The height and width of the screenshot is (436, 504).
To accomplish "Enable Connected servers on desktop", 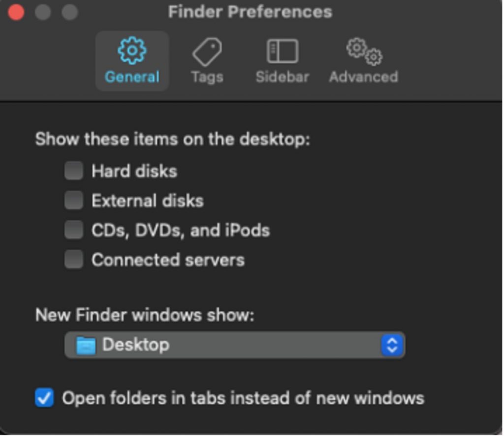I will pos(74,260).
